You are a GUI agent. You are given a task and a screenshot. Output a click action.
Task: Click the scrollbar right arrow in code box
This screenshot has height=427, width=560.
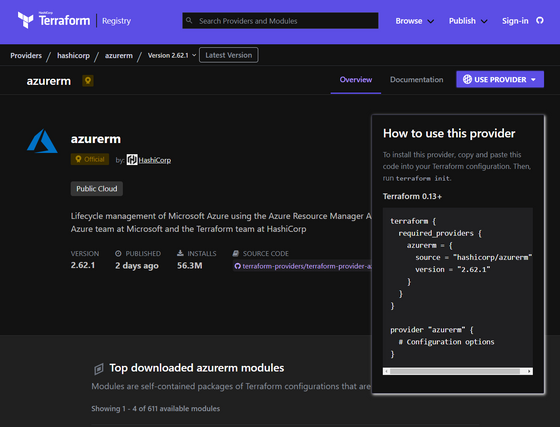point(529,371)
